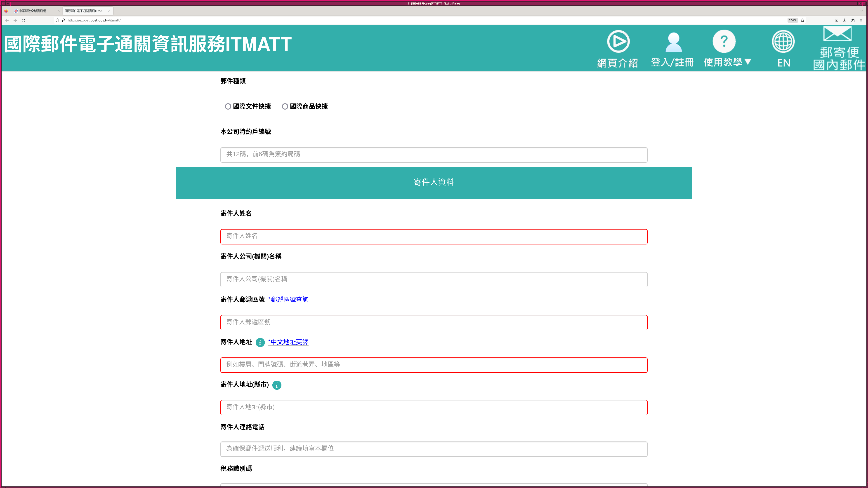Click the 200% zoom level indicator
Image resolution: width=868 pixels, height=488 pixels.
(x=792, y=20)
